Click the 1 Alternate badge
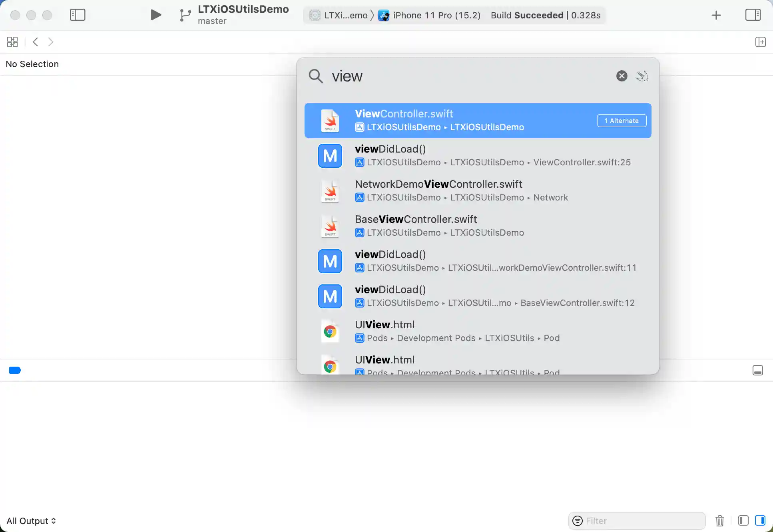Viewport: 773px width, 532px height. (x=622, y=121)
